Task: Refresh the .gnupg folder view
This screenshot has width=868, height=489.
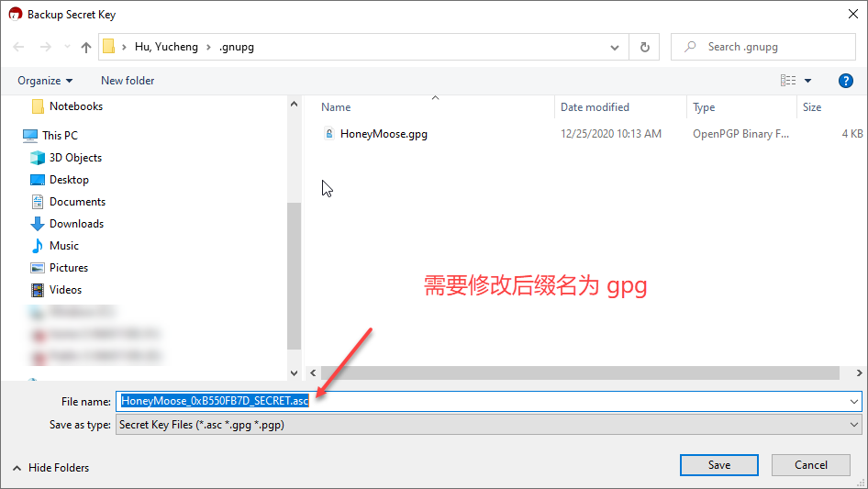Action: tap(644, 47)
